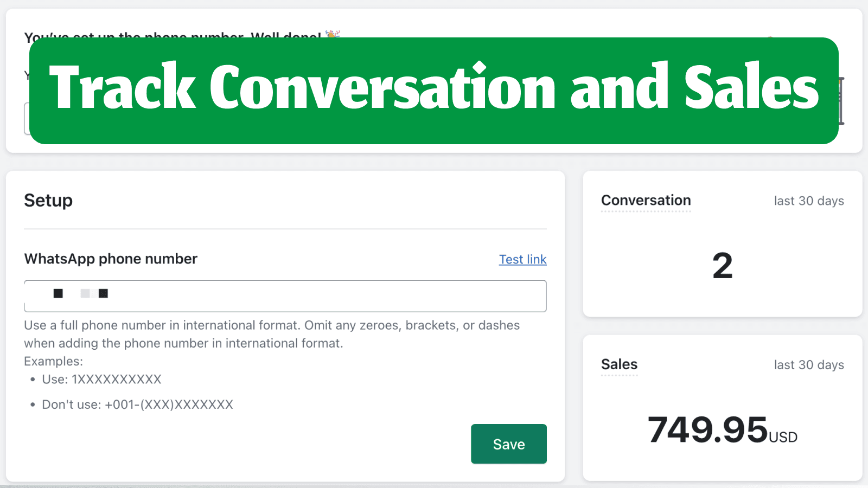This screenshot has width=868, height=488.
Task: Select "last 30 days" on the Sales card
Action: tap(808, 365)
